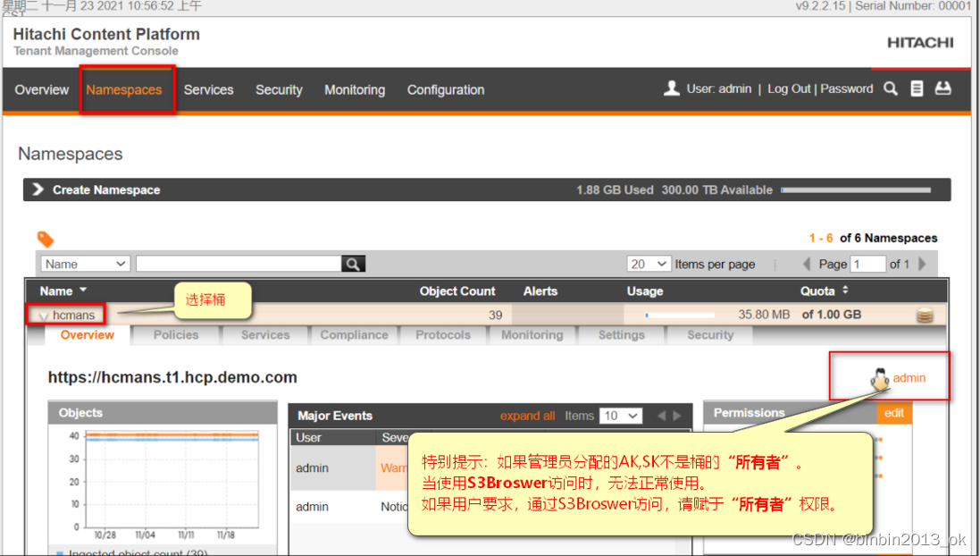Click expand all in Major Events
Viewport: 980px width, 556px height.
pyautogui.click(x=527, y=416)
